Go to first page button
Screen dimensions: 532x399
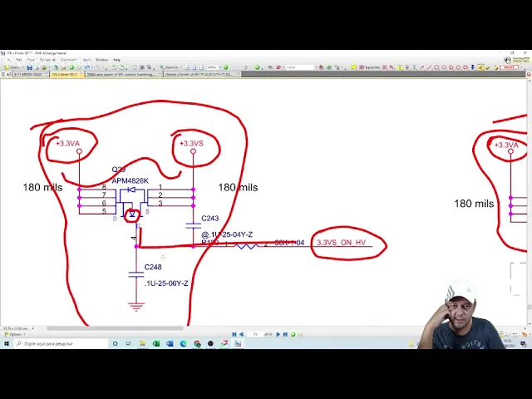[x=234, y=334]
